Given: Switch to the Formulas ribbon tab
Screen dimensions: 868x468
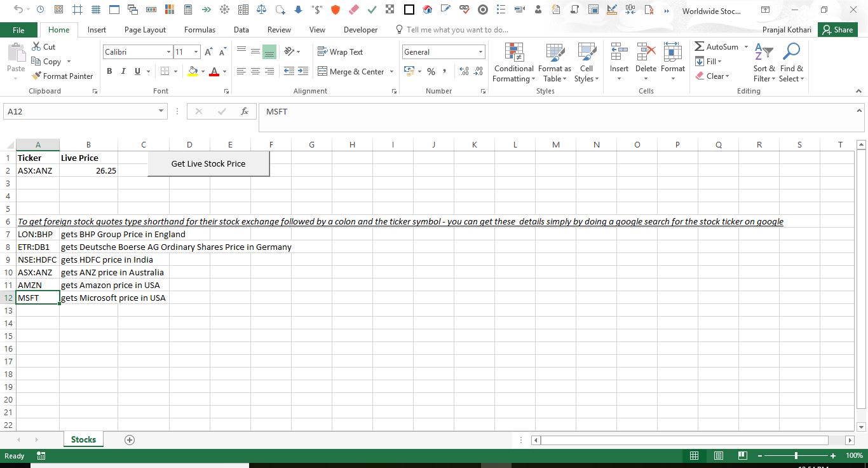Looking at the screenshot, I should point(200,30).
